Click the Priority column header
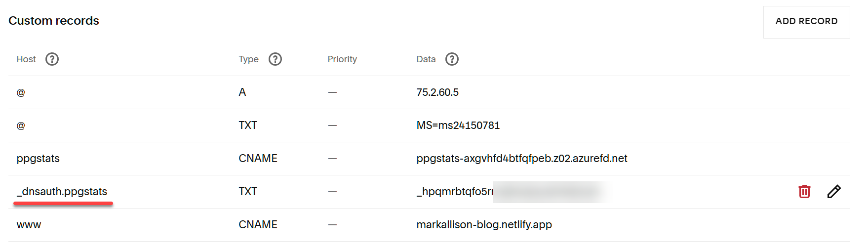The height and width of the screenshot is (250, 868). 342,59
